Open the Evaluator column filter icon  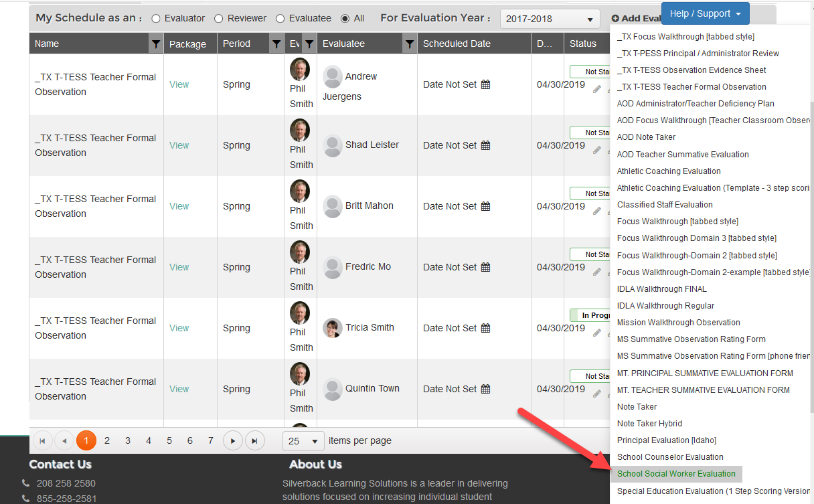coord(309,44)
